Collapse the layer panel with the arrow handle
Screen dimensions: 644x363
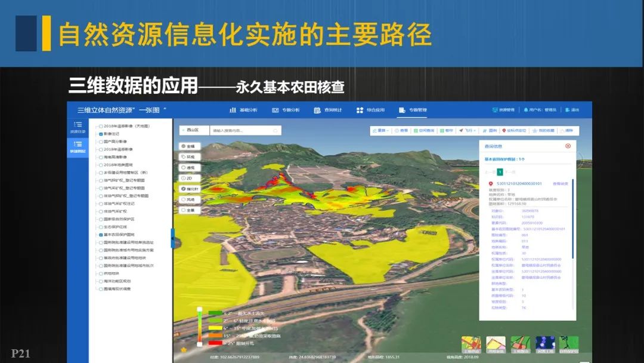pos(172,238)
